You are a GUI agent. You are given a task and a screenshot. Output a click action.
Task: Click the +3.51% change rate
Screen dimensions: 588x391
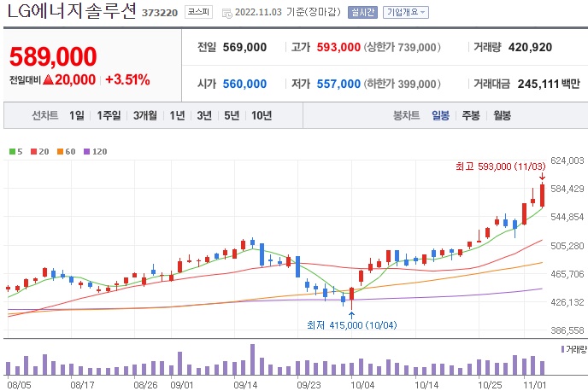point(127,79)
